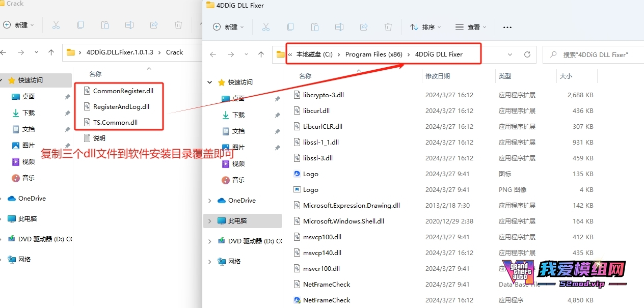
Task: Select OneDrive in the Crack window sidebar
Action: click(x=32, y=199)
